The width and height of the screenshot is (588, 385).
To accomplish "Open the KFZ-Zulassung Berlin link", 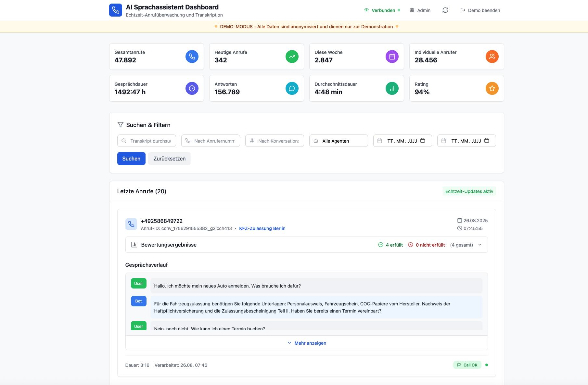I will tap(262, 228).
